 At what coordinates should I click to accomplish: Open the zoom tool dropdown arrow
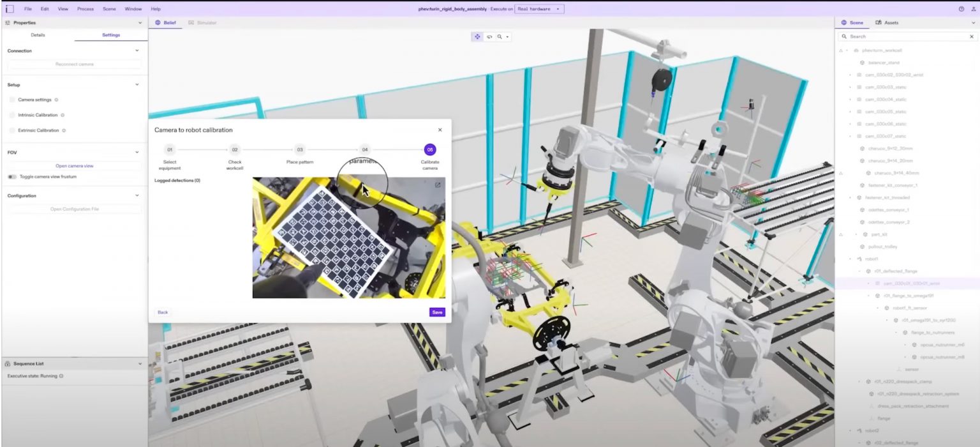pos(508,36)
